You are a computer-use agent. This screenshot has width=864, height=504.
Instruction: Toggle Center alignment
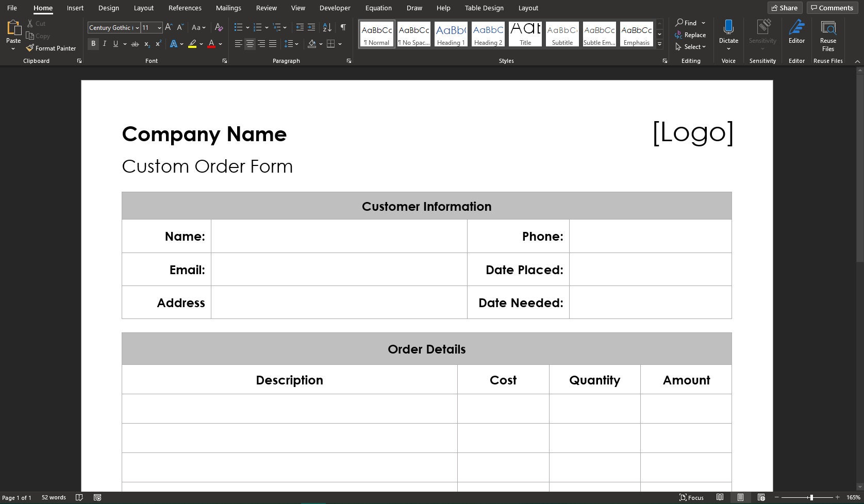[x=250, y=44]
